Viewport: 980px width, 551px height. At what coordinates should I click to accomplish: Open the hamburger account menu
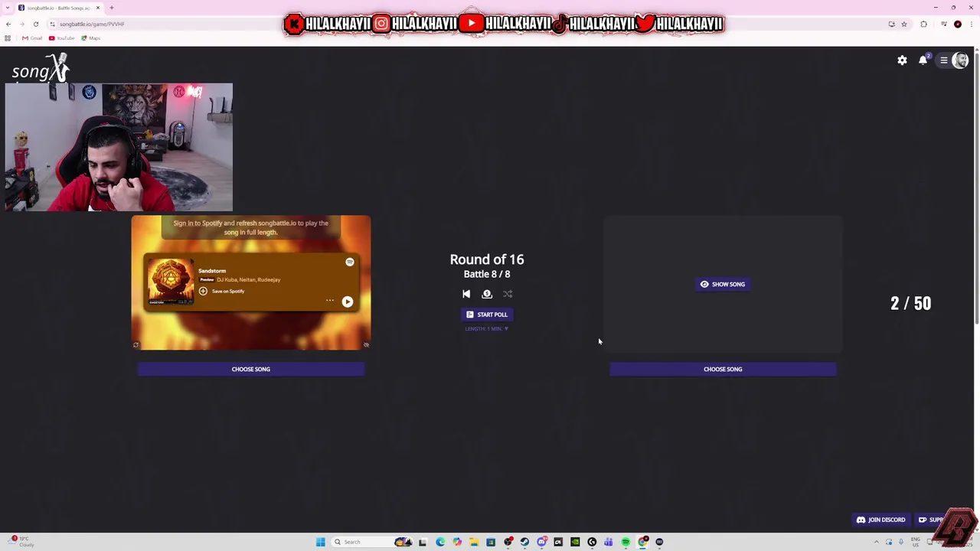[944, 60]
